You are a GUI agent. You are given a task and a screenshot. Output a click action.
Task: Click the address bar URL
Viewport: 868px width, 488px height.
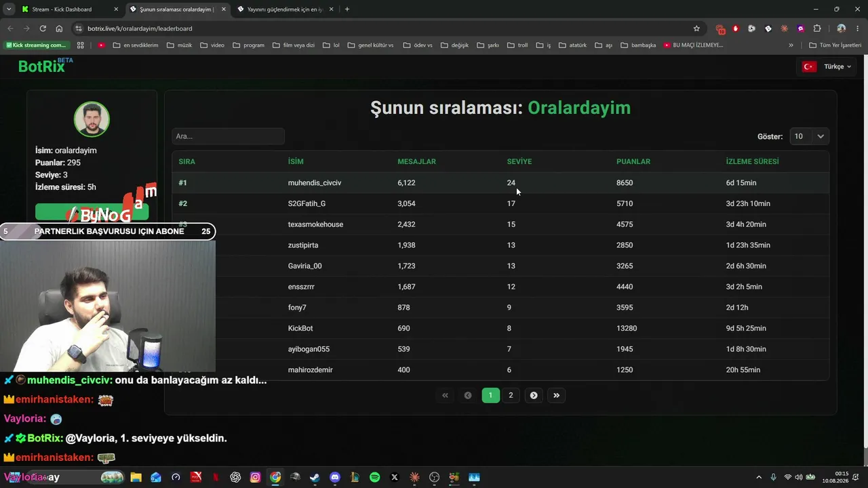click(x=140, y=28)
